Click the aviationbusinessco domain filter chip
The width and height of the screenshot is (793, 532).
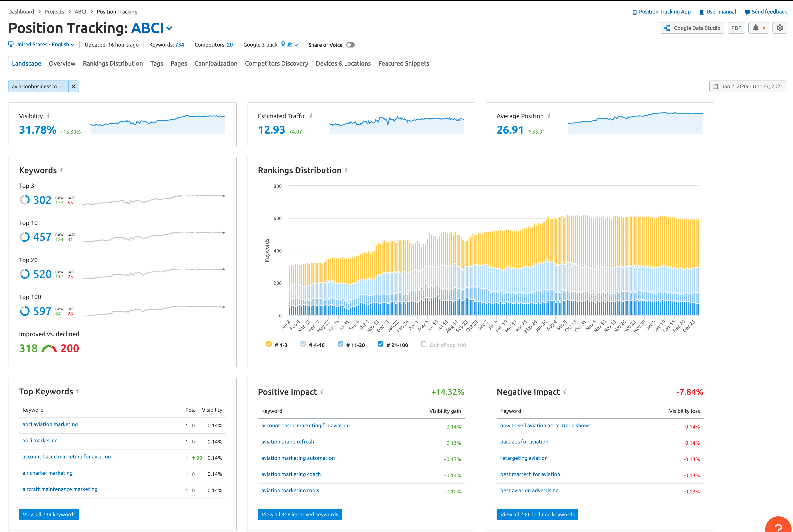tap(38, 87)
